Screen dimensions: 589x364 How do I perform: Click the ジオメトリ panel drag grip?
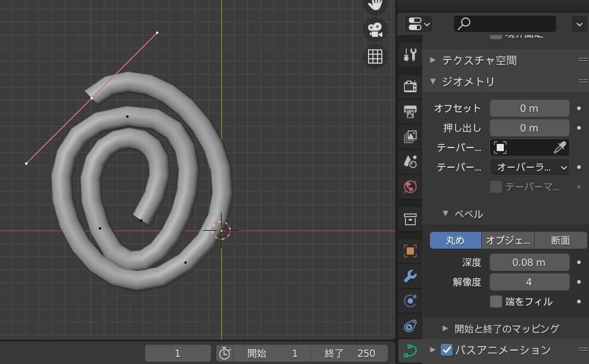(584, 81)
